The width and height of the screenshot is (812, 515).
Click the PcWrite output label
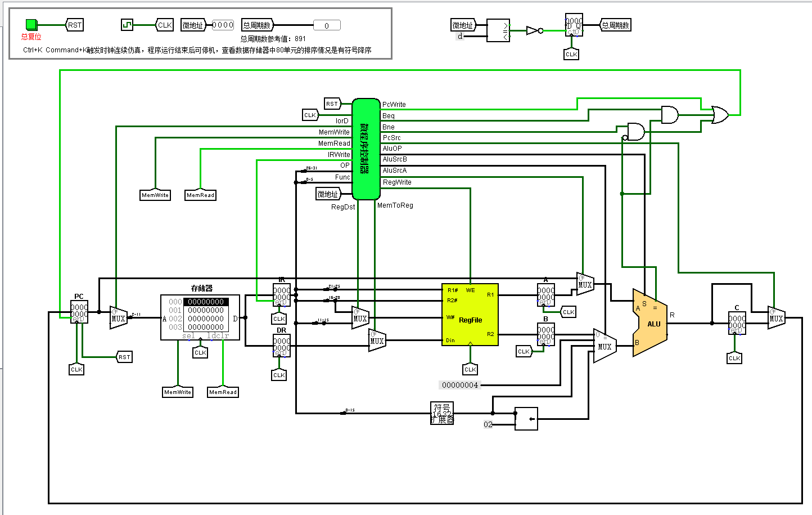point(394,105)
